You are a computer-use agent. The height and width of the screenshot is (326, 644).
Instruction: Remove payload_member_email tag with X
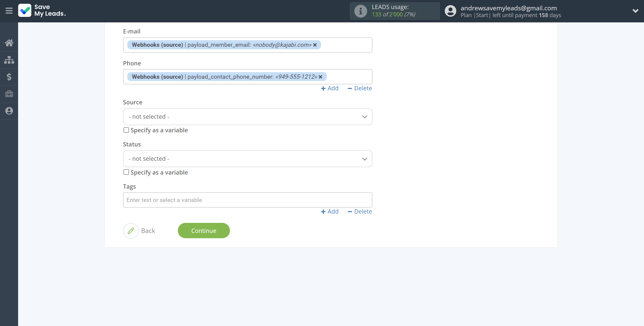tap(315, 45)
